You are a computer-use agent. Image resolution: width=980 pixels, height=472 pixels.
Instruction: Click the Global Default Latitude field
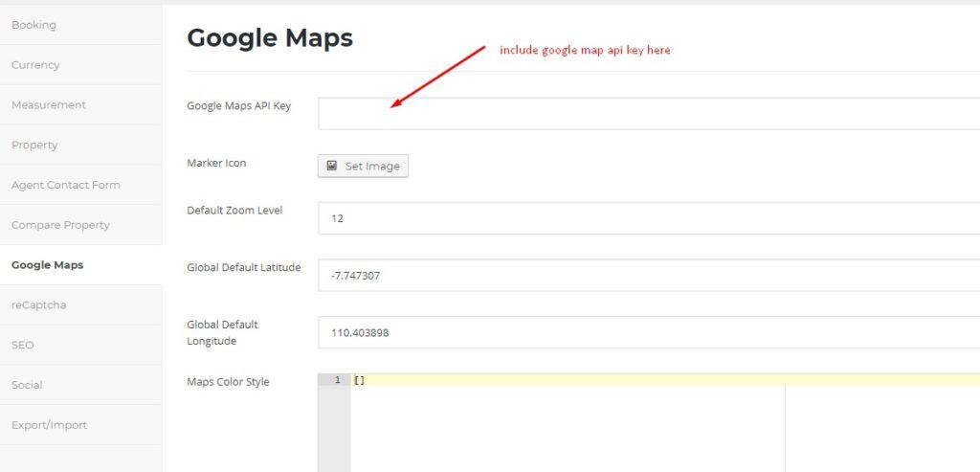point(649,275)
